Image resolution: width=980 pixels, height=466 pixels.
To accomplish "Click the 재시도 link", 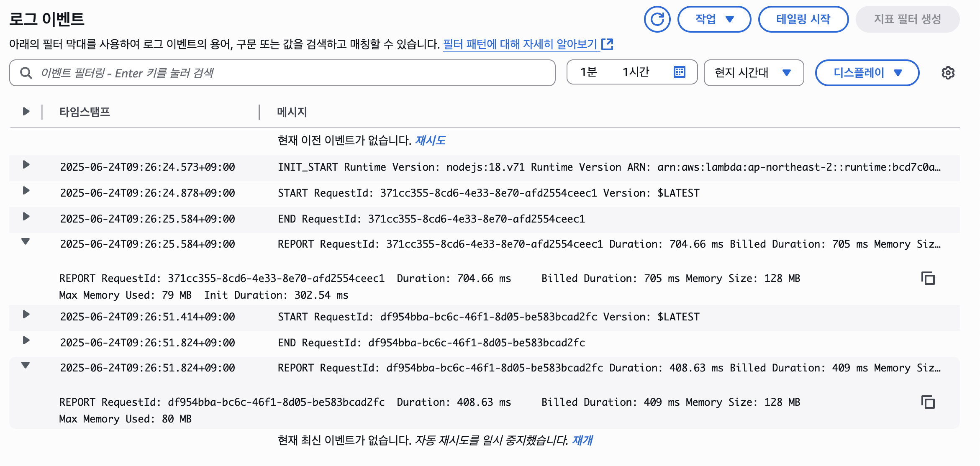I will pos(430,141).
